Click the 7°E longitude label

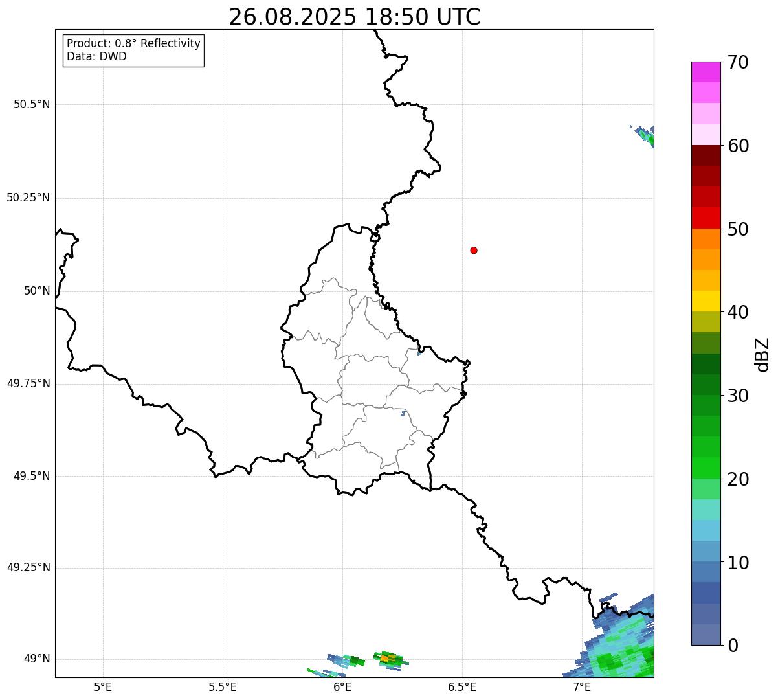(582, 686)
